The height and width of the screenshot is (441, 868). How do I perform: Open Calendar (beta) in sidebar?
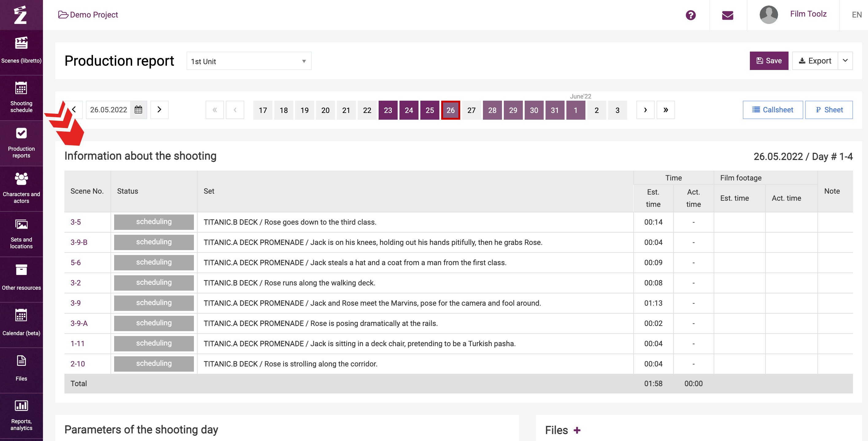click(21, 325)
